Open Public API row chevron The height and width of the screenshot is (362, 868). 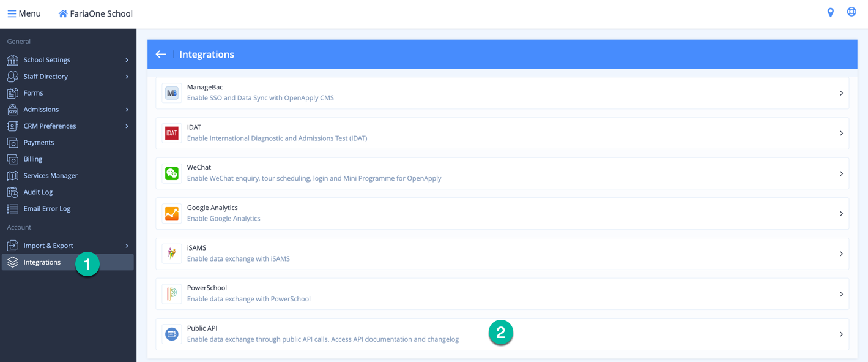pos(841,334)
